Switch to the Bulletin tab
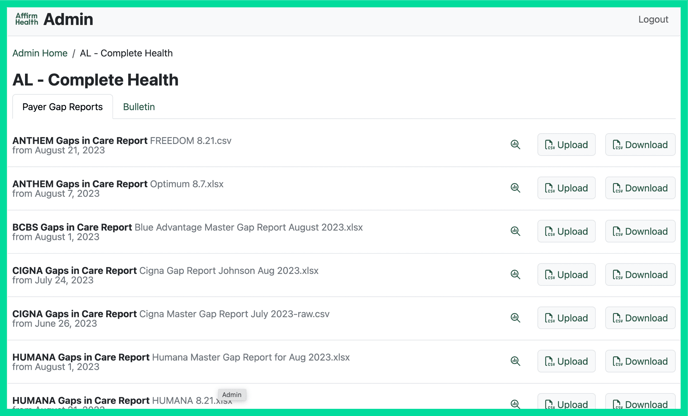688x416 pixels. tap(139, 107)
